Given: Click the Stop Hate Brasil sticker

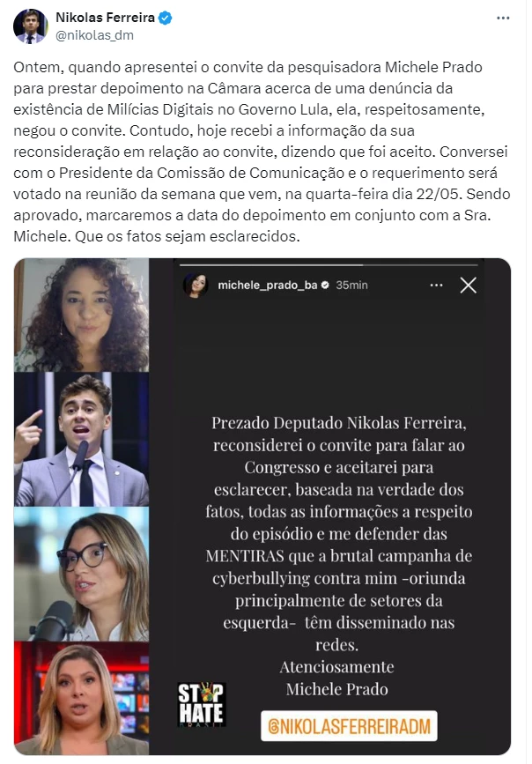Looking at the screenshot, I should (202, 704).
